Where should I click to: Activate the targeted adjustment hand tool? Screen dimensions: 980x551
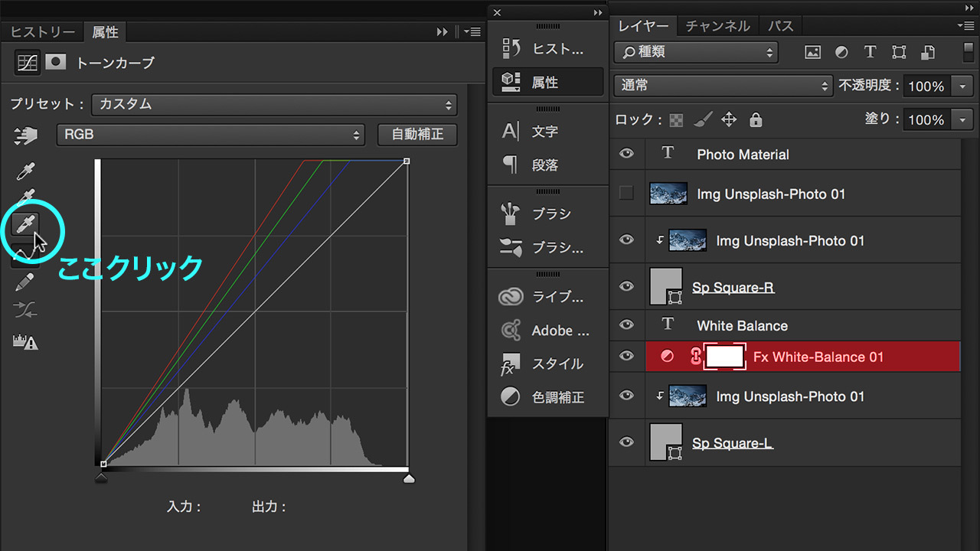pyautogui.click(x=25, y=136)
